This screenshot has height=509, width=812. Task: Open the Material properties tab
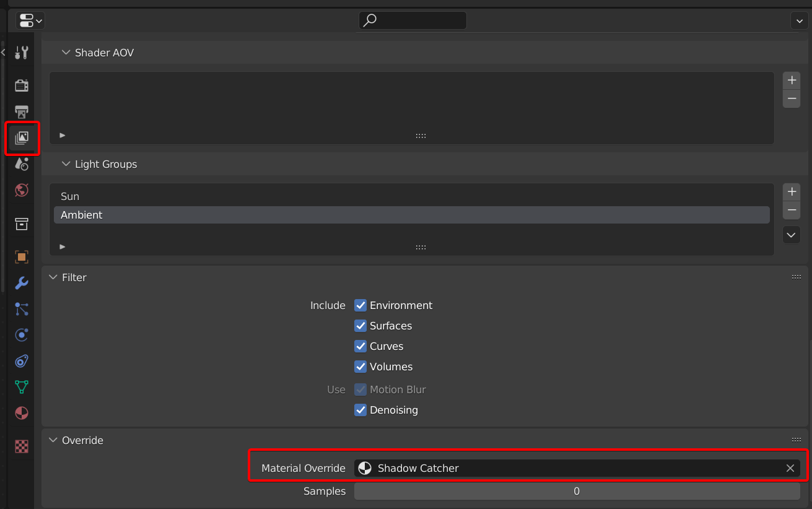click(22, 413)
